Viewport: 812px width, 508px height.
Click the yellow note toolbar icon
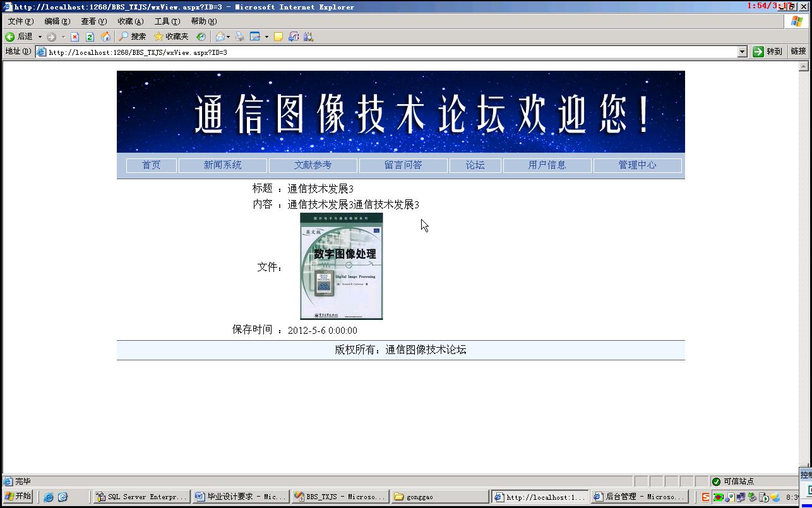click(x=278, y=37)
